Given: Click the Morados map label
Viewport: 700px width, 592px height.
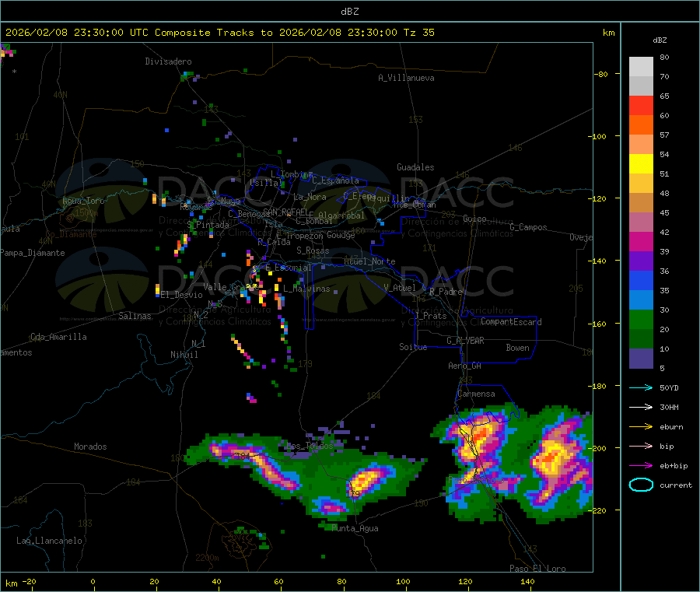Looking at the screenshot, I should click(90, 447).
